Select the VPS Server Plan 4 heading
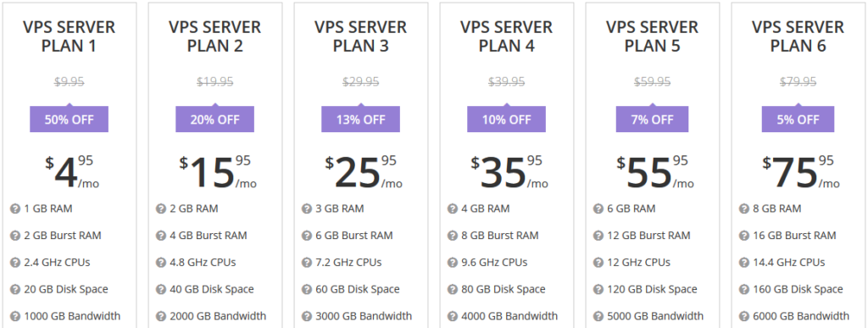868x328 pixels. pos(507,36)
